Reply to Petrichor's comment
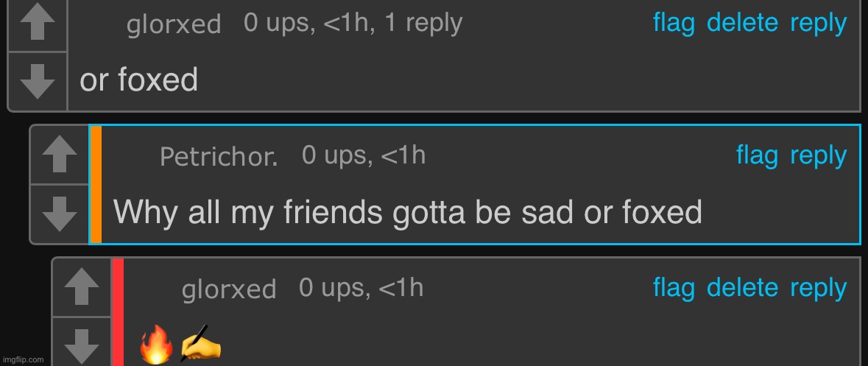868x366 pixels. [818, 157]
